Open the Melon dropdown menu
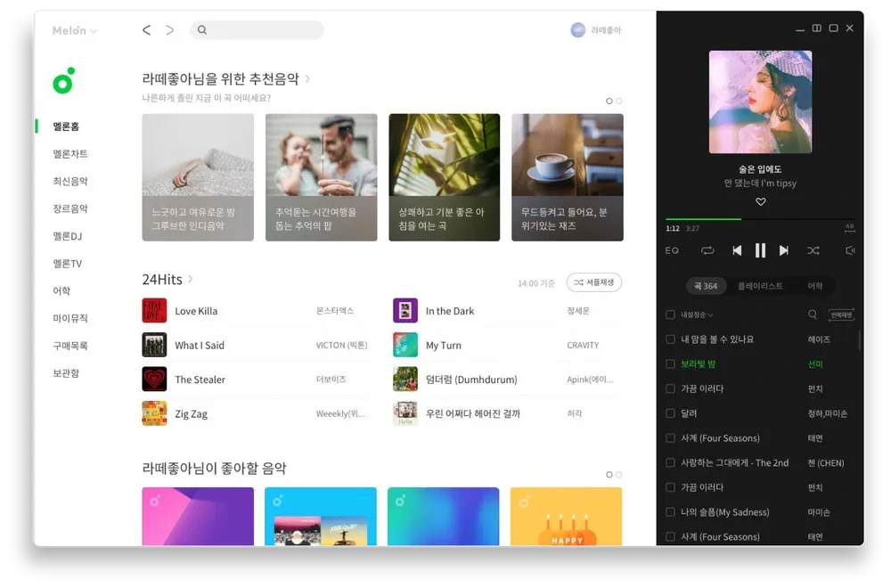This screenshot has height=588, width=891. (x=75, y=30)
